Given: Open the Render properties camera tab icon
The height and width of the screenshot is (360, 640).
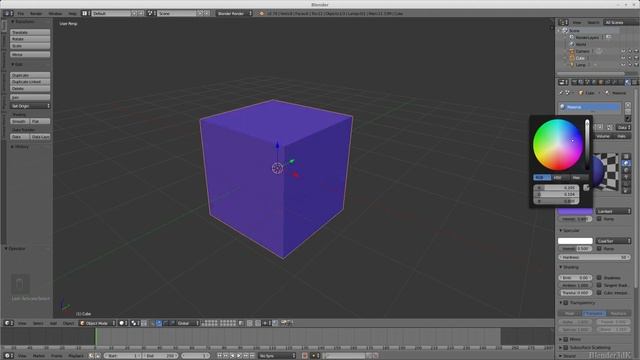Looking at the screenshot, I should [x=574, y=82].
